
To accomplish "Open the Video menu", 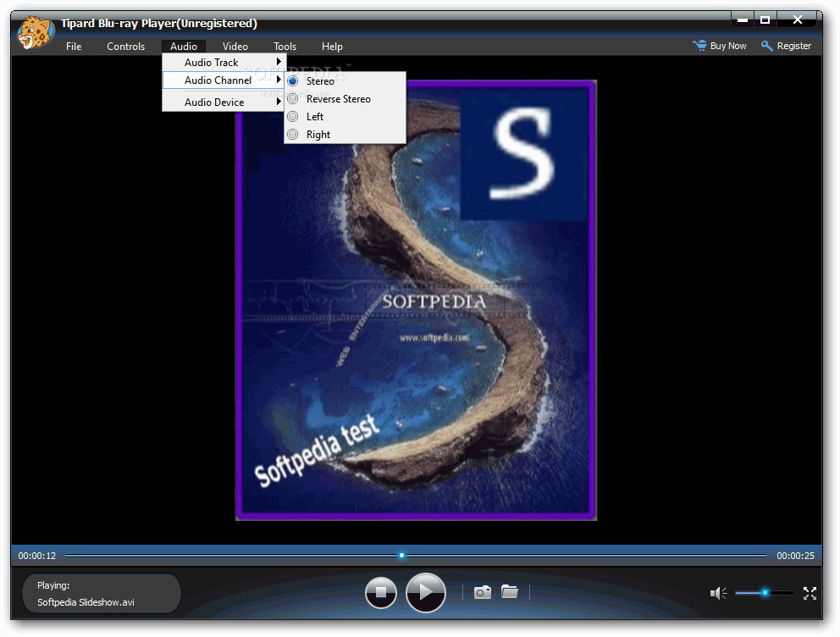I will click(x=235, y=47).
